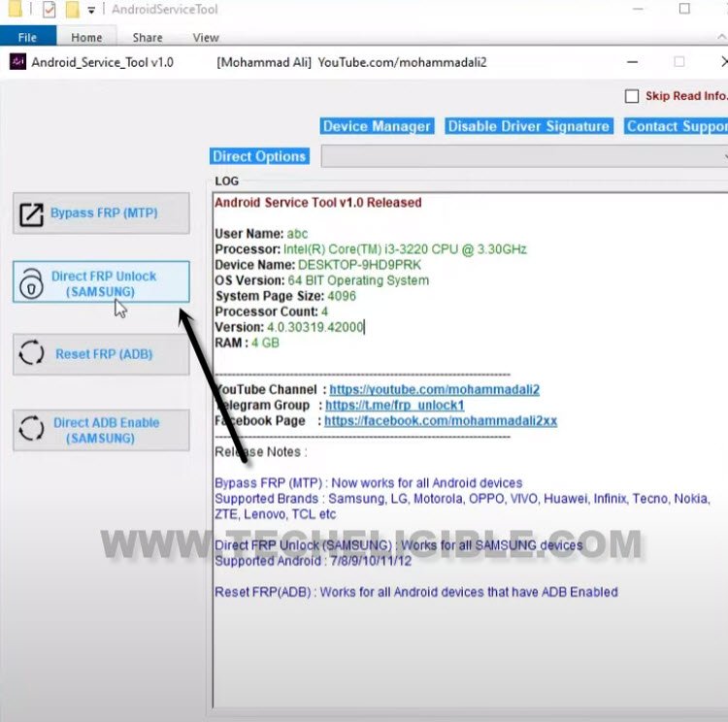
Task: Maximize the AndroidServiceTool Explorer window
Action: (684, 9)
